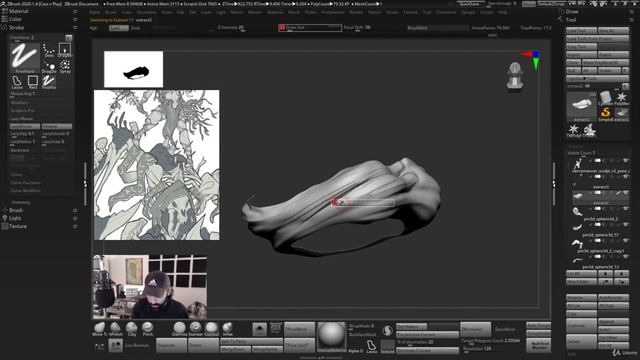
Task: Click the QuickSave button
Action: (470, 4)
